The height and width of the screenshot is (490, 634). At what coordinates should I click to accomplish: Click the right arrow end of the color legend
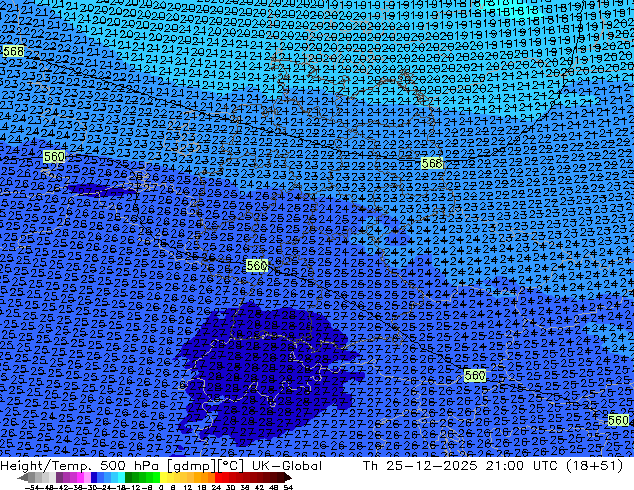coord(287,478)
